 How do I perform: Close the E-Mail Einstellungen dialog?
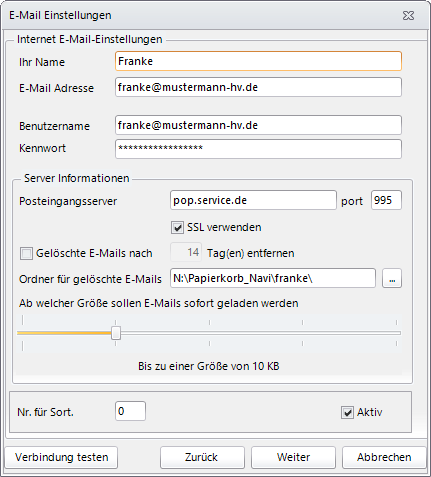pos(408,16)
